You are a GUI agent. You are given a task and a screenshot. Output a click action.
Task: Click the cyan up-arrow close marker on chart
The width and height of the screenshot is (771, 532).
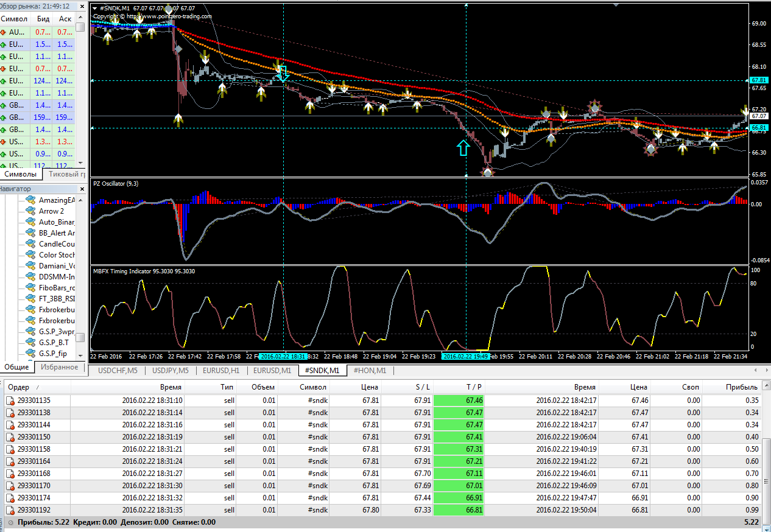pyautogui.click(x=463, y=147)
